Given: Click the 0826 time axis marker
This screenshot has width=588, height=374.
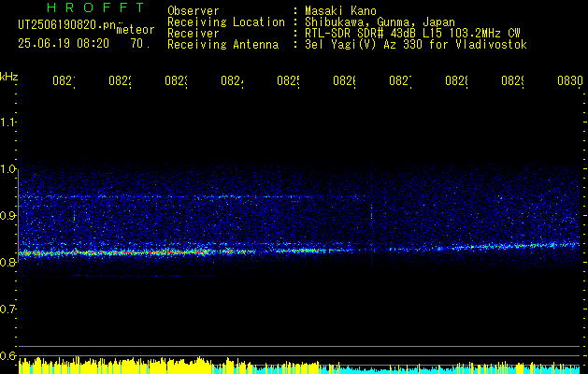Looking at the screenshot, I should [344, 81].
